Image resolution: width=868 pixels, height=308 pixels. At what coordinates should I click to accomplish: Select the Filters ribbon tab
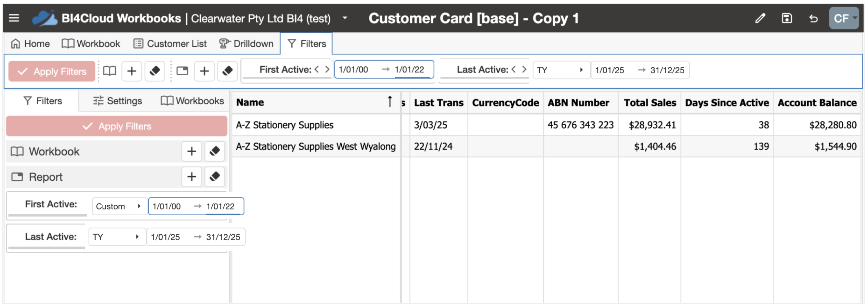pos(306,44)
